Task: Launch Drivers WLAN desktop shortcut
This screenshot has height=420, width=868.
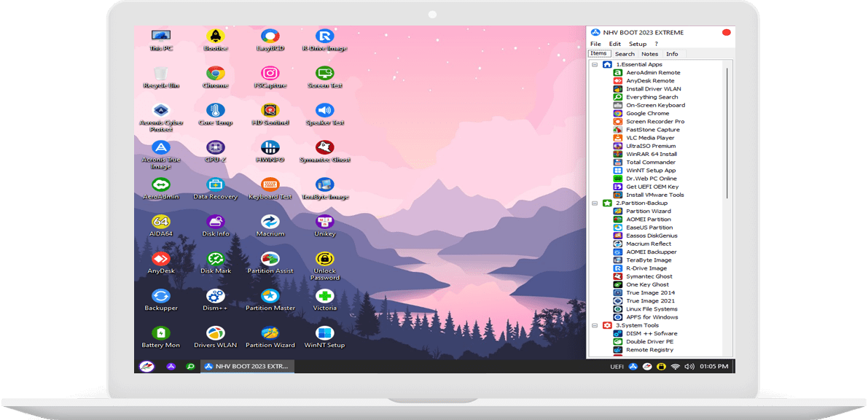Action: click(215, 337)
